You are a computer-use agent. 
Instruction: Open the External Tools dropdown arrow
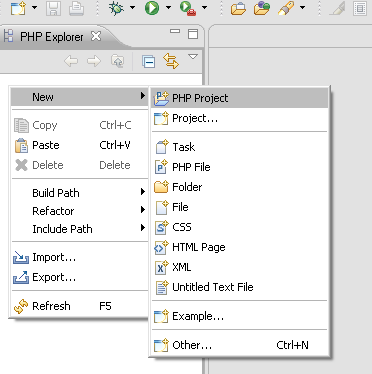204,7
